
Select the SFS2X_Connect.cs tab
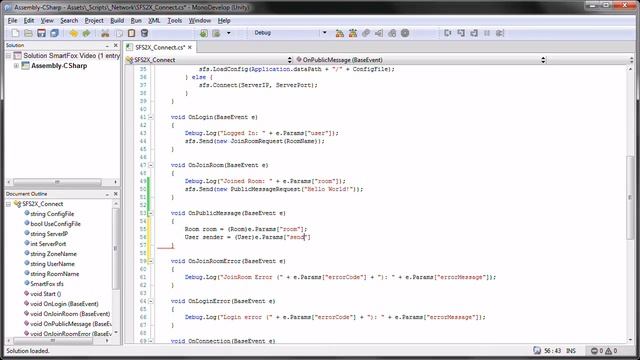160,47
